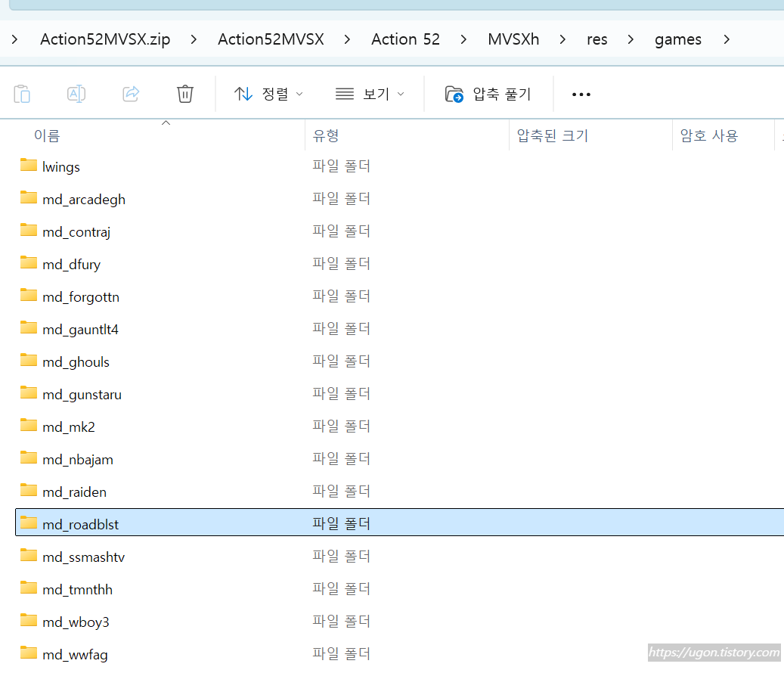Click the md_tmnthh folder name

[x=78, y=590]
